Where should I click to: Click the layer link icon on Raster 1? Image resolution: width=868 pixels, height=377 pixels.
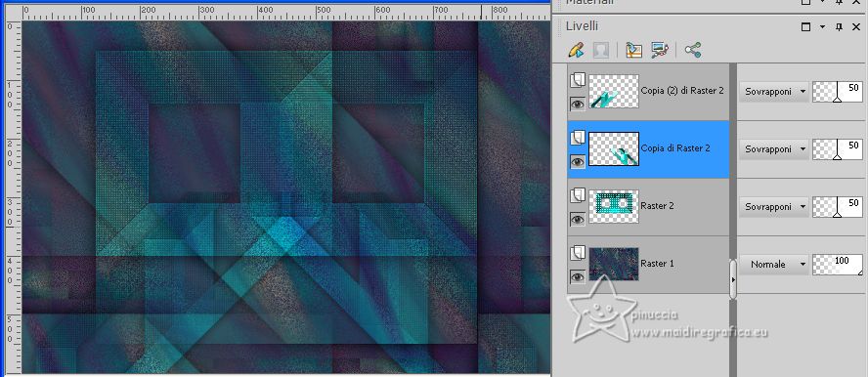[x=578, y=253]
